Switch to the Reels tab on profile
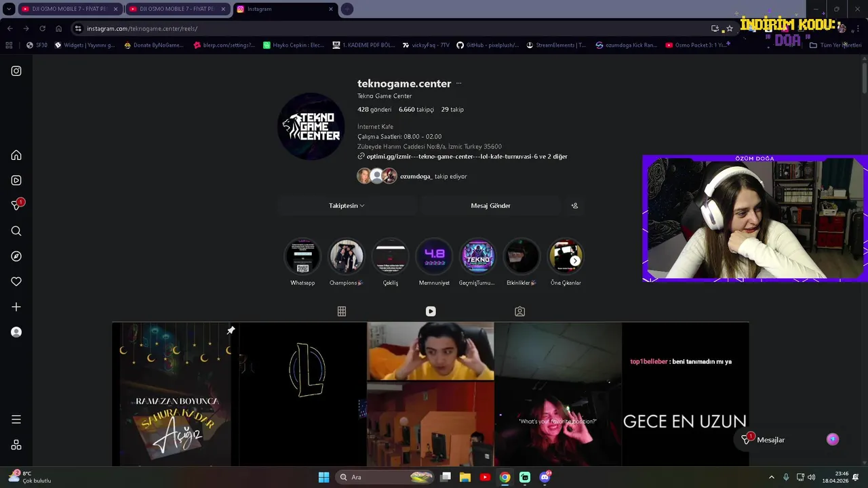 (431, 311)
